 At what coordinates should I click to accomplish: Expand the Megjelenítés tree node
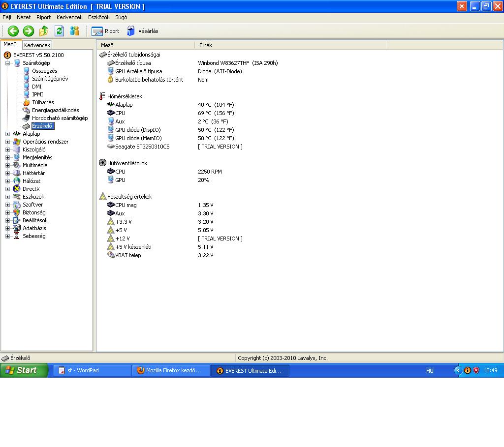(x=8, y=158)
